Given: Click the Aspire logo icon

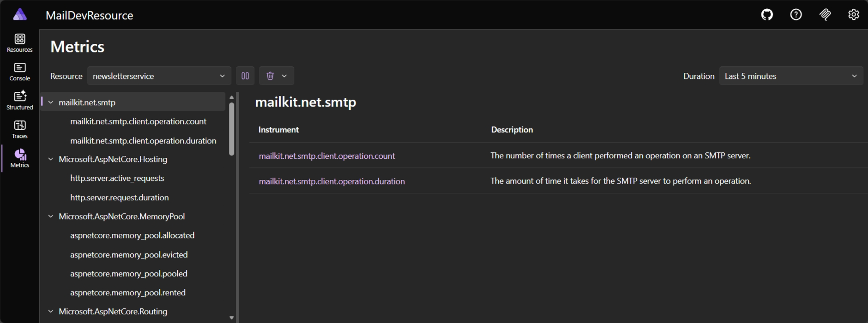Looking at the screenshot, I should [x=20, y=15].
